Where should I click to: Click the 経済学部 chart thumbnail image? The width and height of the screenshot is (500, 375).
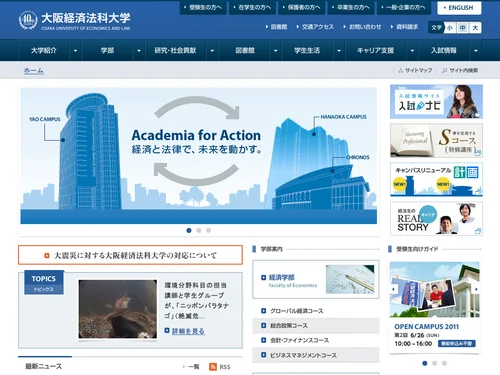click(350, 279)
